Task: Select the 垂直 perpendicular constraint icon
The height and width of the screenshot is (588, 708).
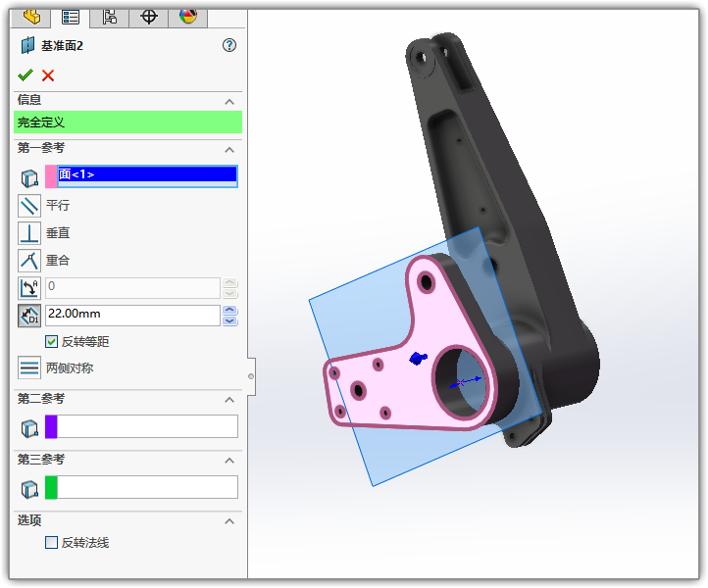Action: (29, 233)
